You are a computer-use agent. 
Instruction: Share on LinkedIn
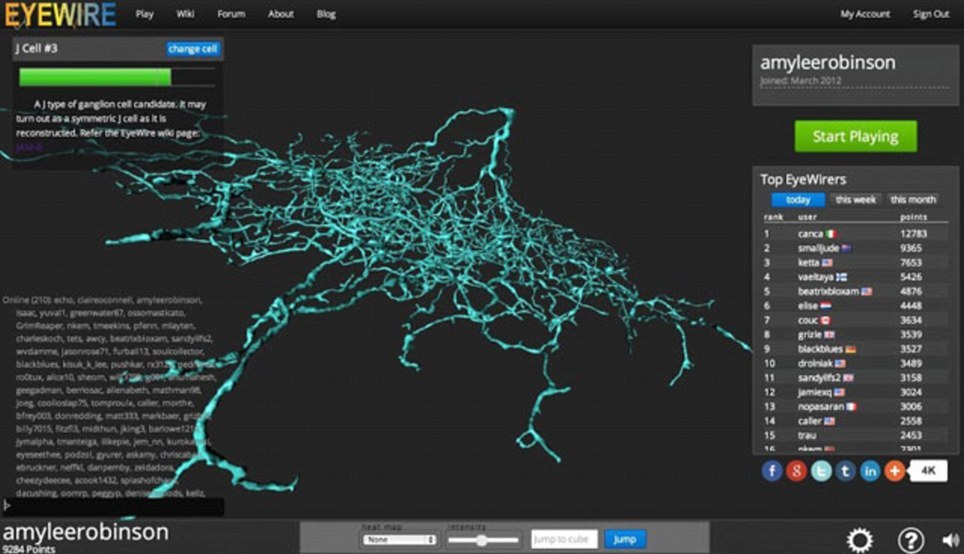pos(870,471)
